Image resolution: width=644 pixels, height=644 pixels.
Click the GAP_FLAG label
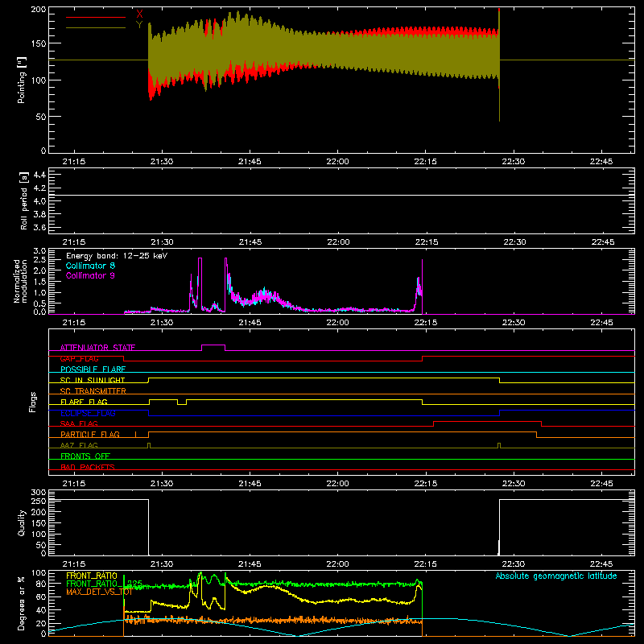click(x=79, y=358)
